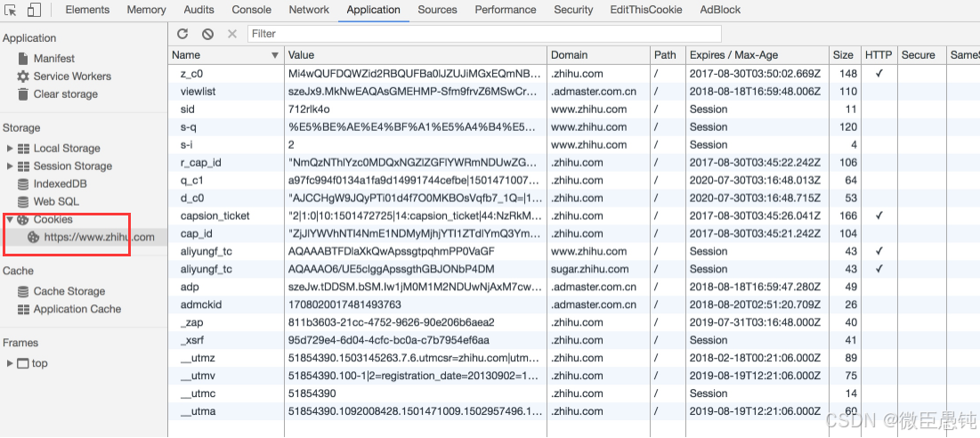Switch to the Sources tab
This screenshot has height=438, width=980.
click(x=438, y=10)
